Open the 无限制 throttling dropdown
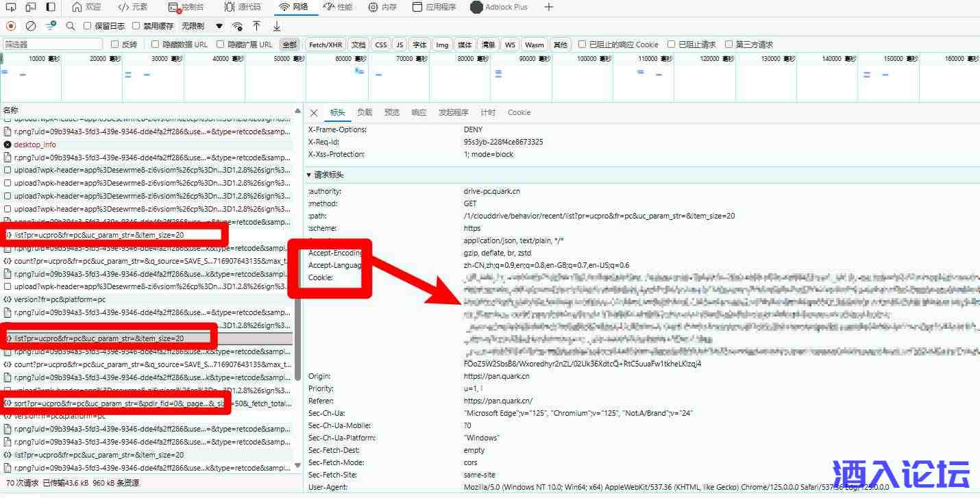This screenshot has height=498, width=980. pyautogui.click(x=202, y=26)
